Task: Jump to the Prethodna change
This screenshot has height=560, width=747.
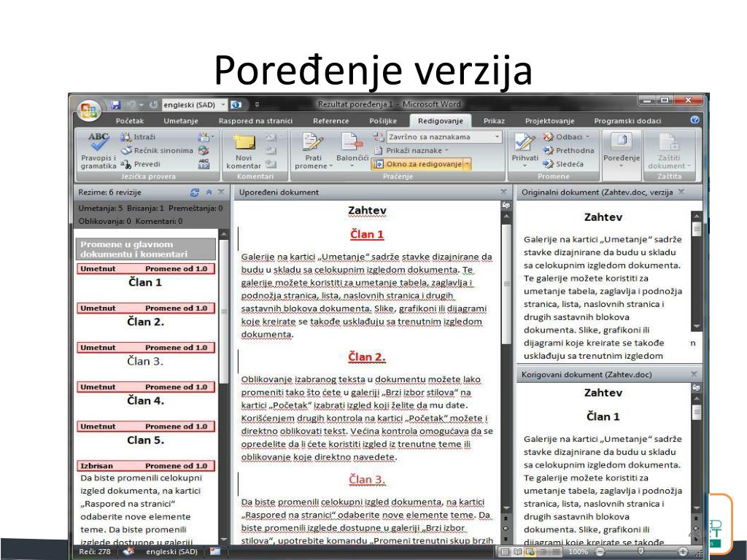Action: [569, 150]
